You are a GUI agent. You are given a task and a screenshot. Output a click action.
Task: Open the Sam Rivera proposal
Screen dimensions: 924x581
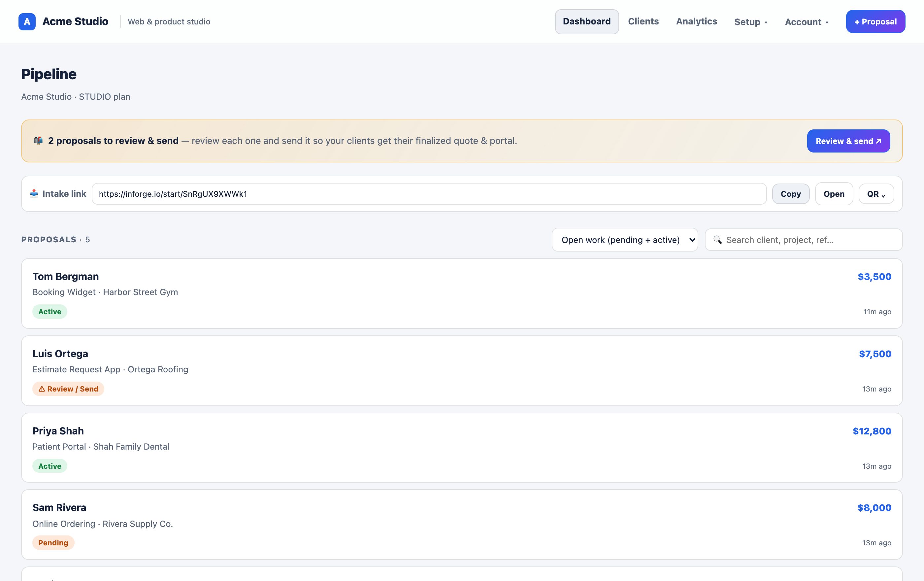(x=462, y=525)
